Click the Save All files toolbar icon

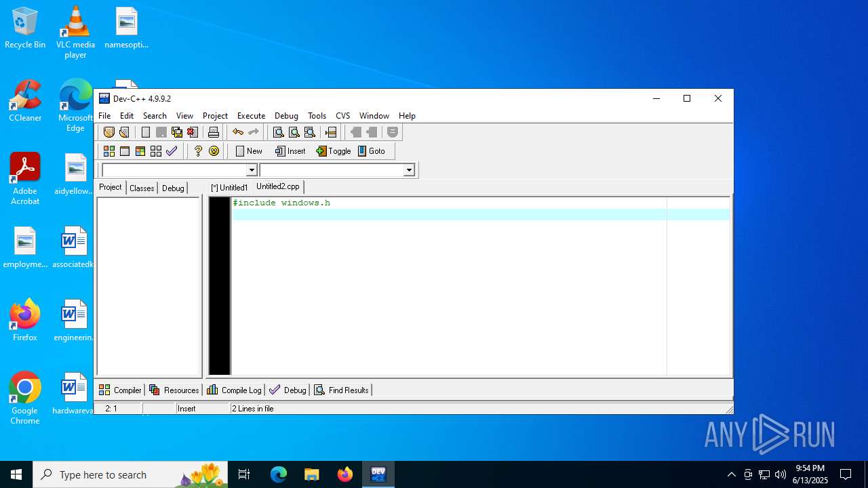(x=177, y=132)
